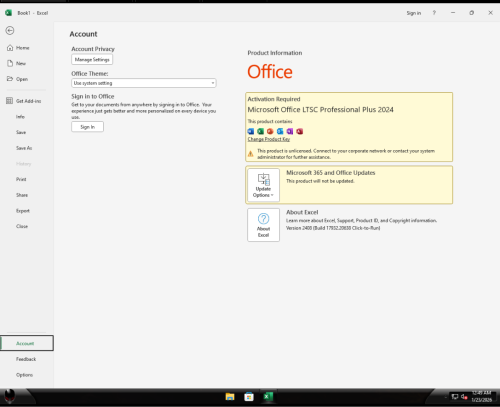Choose Save As in the sidebar
The width and height of the screenshot is (500, 407).
coord(24,148)
